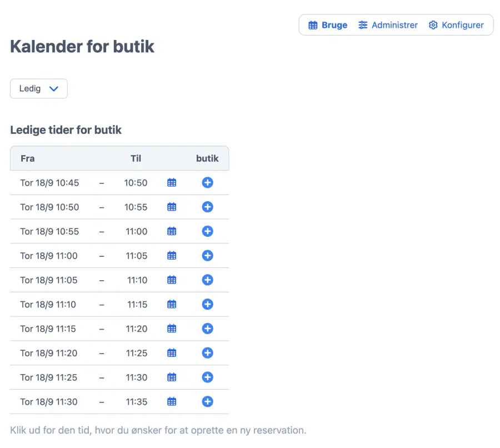Click the Til column header
This screenshot has width=500, height=448.
(x=136, y=158)
